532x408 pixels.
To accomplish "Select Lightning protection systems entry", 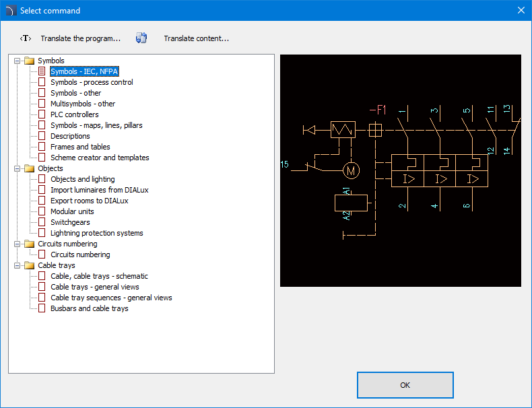I will tap(96, 233).
